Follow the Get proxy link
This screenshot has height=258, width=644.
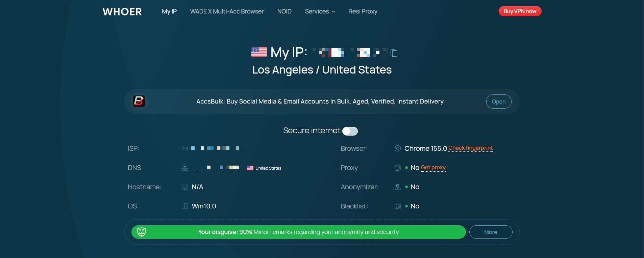coord(433,168)
